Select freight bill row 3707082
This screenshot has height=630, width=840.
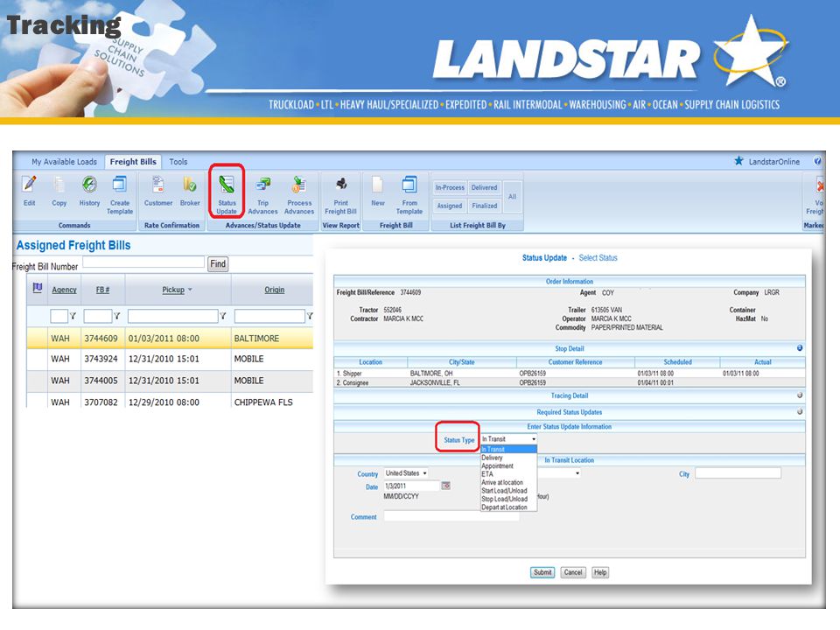point(170,402)
